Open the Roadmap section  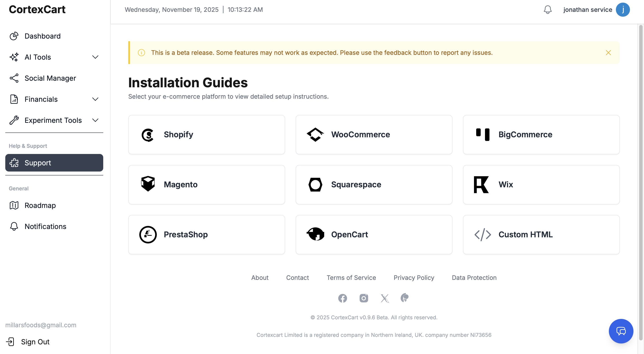[x=40, y=205]
